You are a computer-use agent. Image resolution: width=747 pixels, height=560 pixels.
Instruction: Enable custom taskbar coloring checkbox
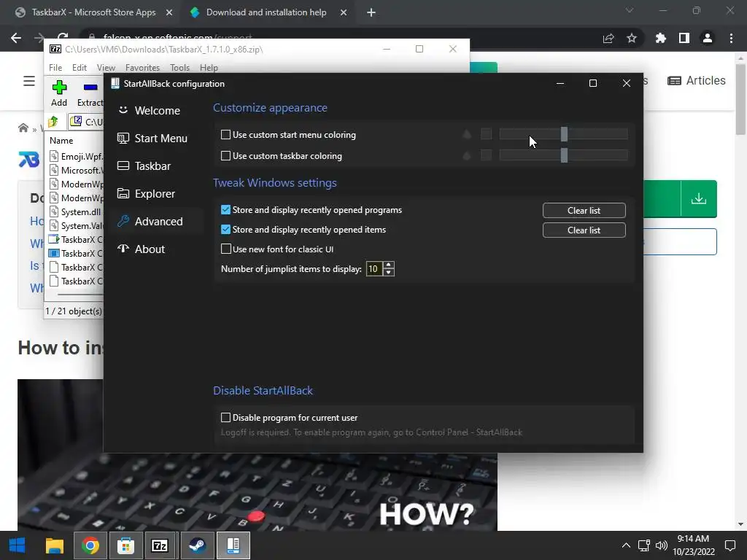[226, 156]
